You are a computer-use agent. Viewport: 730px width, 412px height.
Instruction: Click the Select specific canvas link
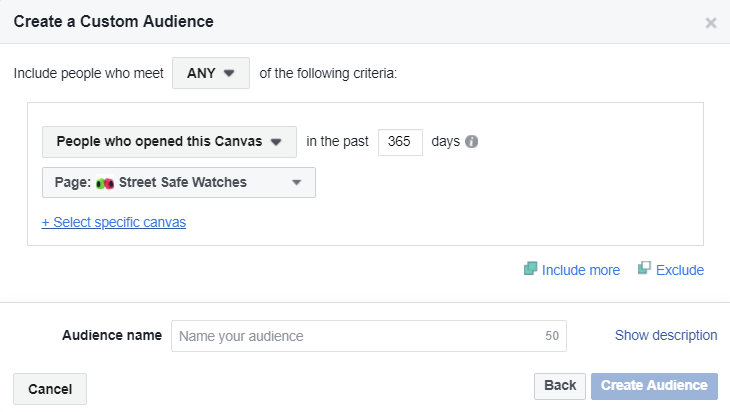click(113, 222)
